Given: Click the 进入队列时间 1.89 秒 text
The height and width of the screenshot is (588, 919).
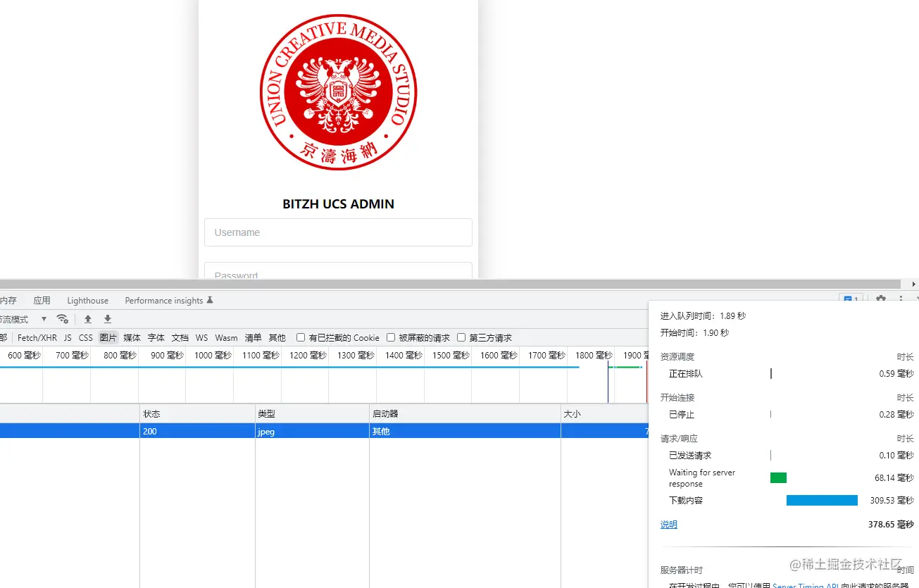Looking at the screenshot, I should pos(703,316).
